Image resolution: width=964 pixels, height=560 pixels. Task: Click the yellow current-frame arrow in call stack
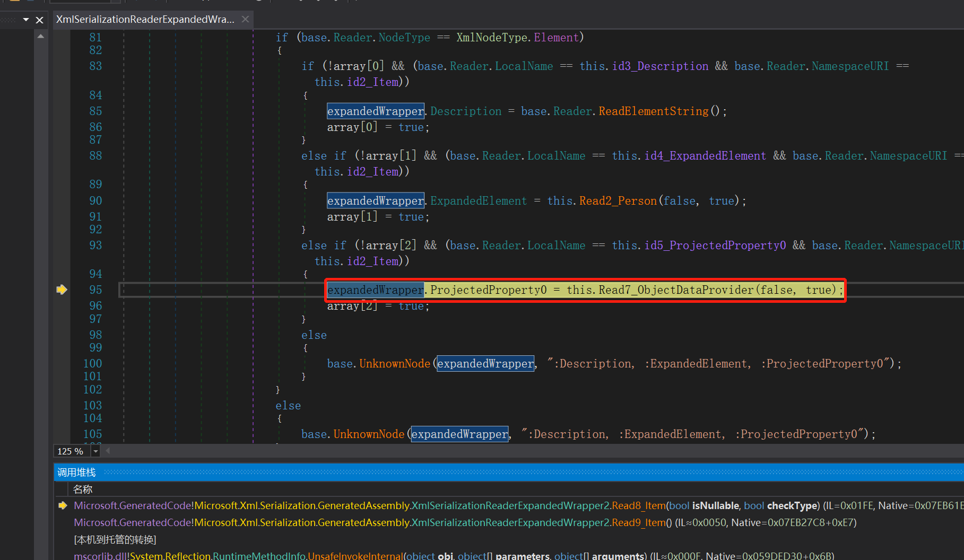[63, 505]
